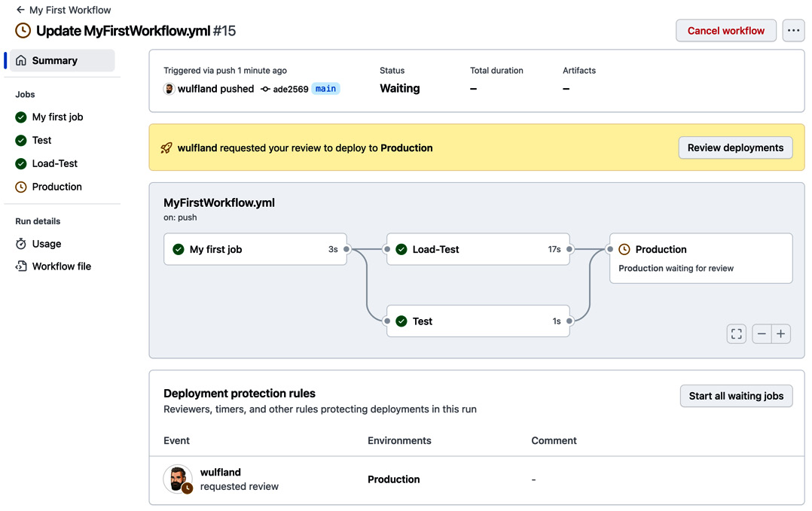Open the Production job in sidebar
Viewport: 812px width, 511px height.
[57, 187]
